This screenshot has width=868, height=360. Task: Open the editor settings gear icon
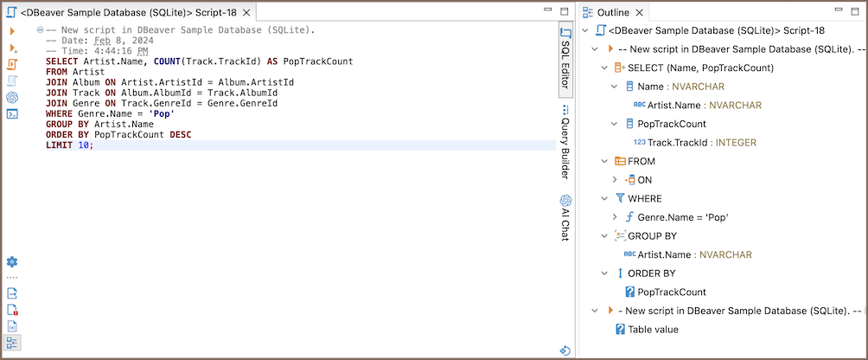pyautogui.click(x=12, y=261)
